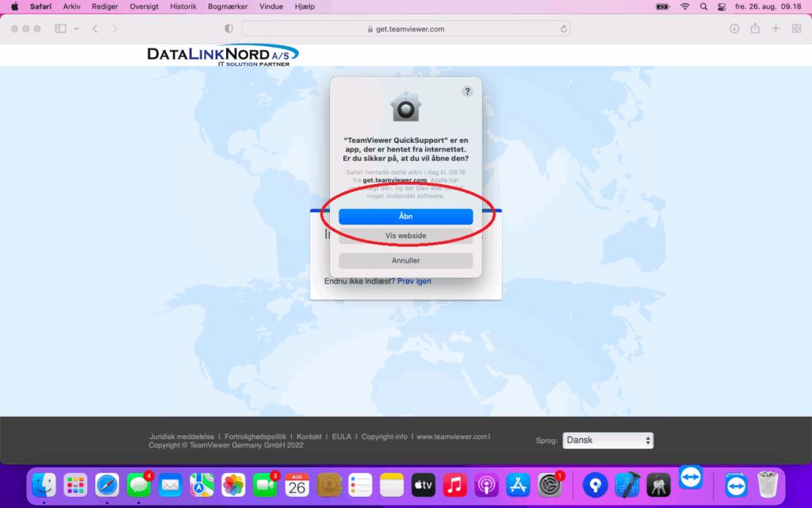The width and height of the screenshot is (812, 508).
Task: Click the Åbn button in the dialog
Action: [405, 216]
